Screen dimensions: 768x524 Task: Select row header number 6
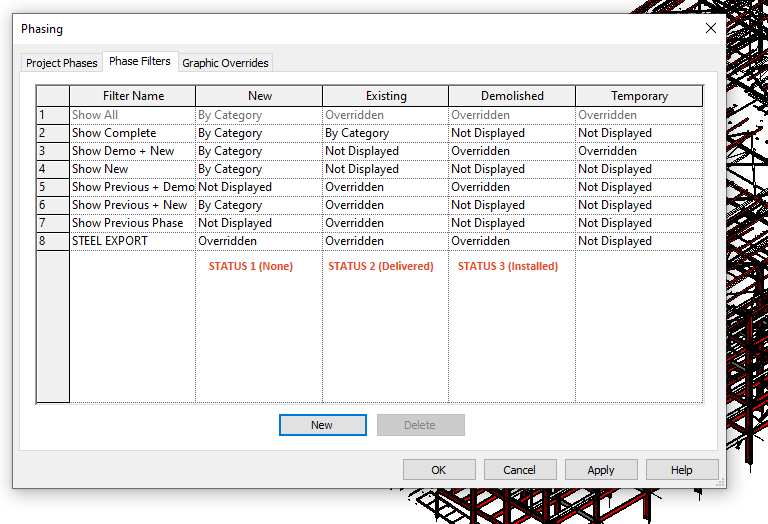[x=53, y=205]
